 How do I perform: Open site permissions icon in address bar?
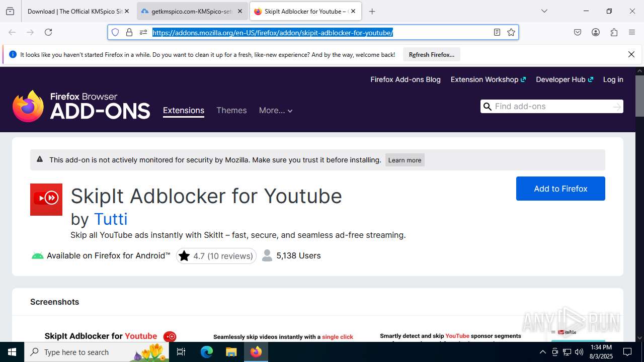[143, 32]
